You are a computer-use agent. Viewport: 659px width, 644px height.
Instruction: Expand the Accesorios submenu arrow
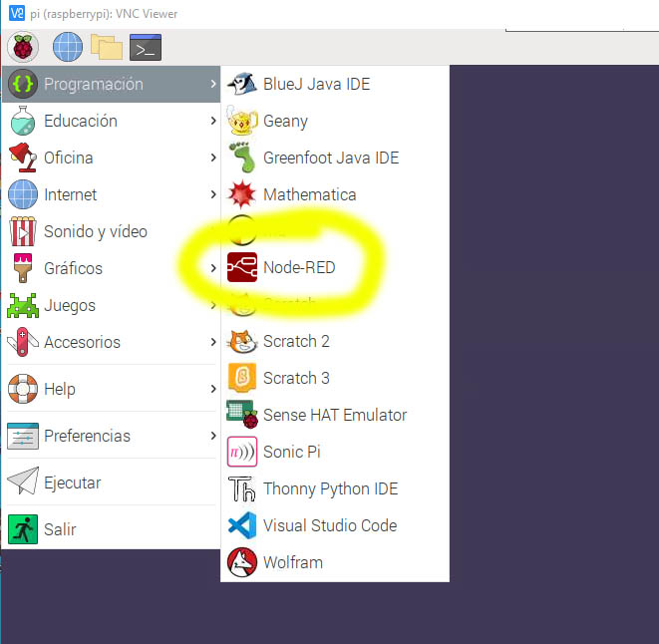point(213,342)
